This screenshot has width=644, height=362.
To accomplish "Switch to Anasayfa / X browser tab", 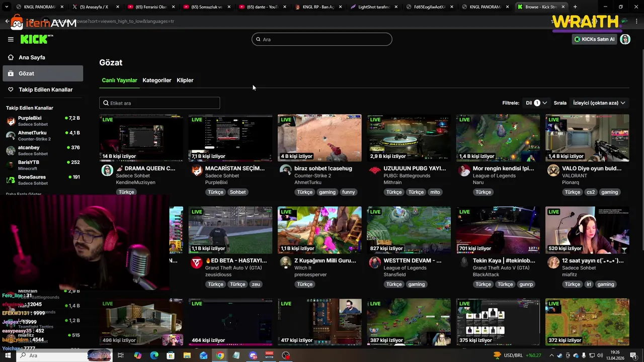I will [95, 7].
